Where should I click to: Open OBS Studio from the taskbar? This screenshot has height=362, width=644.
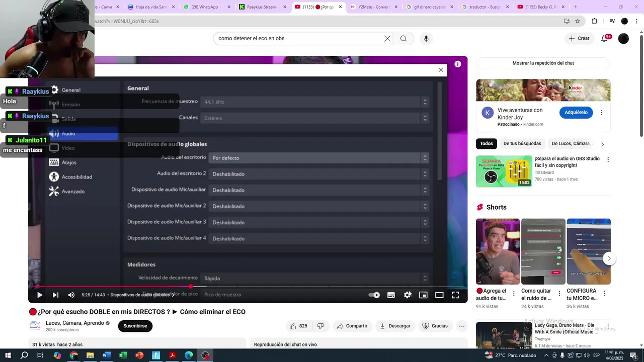pyautogui.click(x=205, y=355)
